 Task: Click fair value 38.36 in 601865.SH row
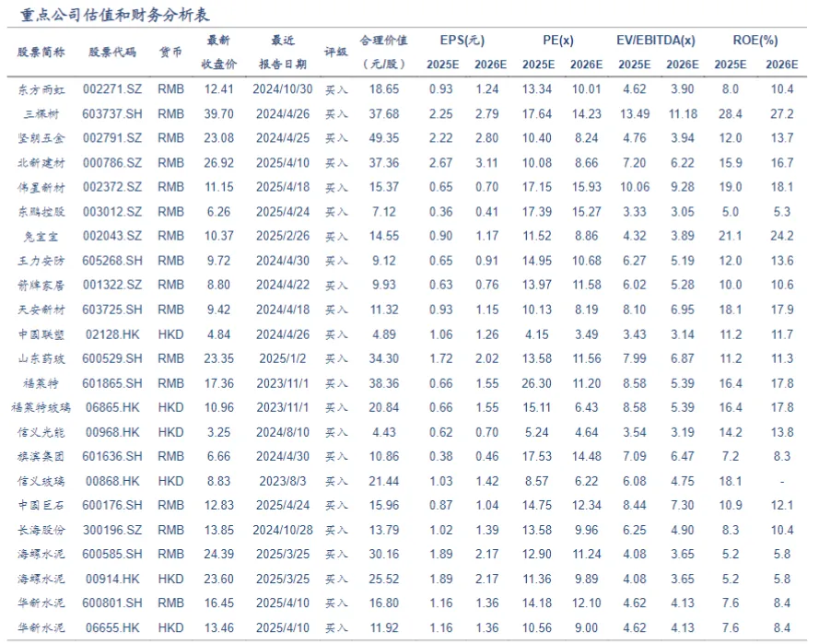point(384,383)
